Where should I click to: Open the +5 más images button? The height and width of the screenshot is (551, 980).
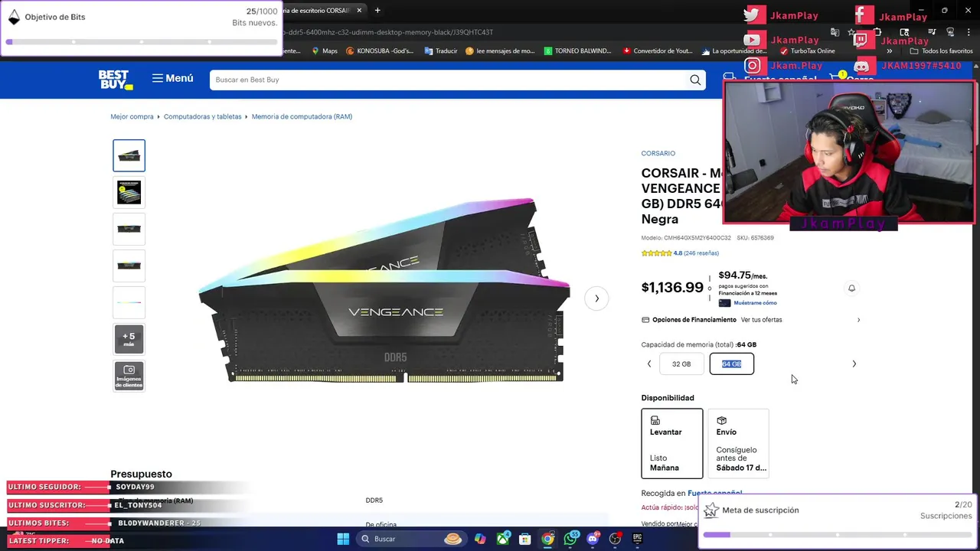click(x=129, y=339)
